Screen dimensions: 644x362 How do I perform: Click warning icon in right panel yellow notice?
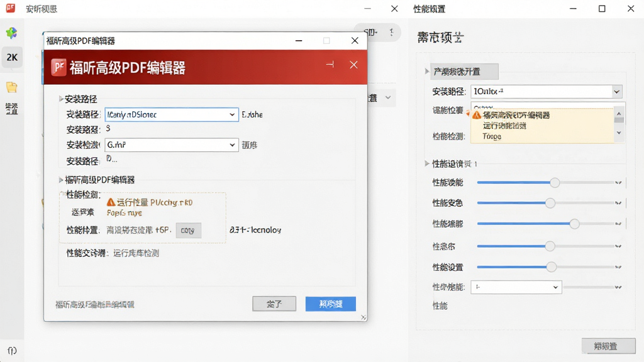477,116
